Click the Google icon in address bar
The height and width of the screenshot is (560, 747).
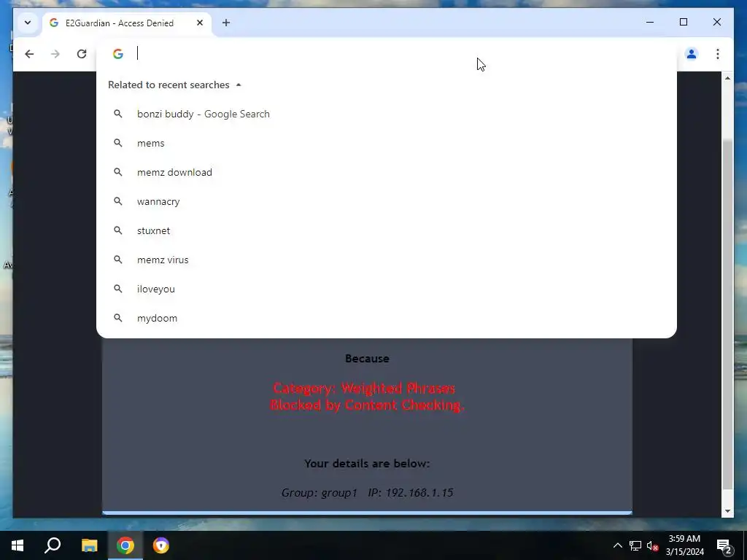(118, 54)
